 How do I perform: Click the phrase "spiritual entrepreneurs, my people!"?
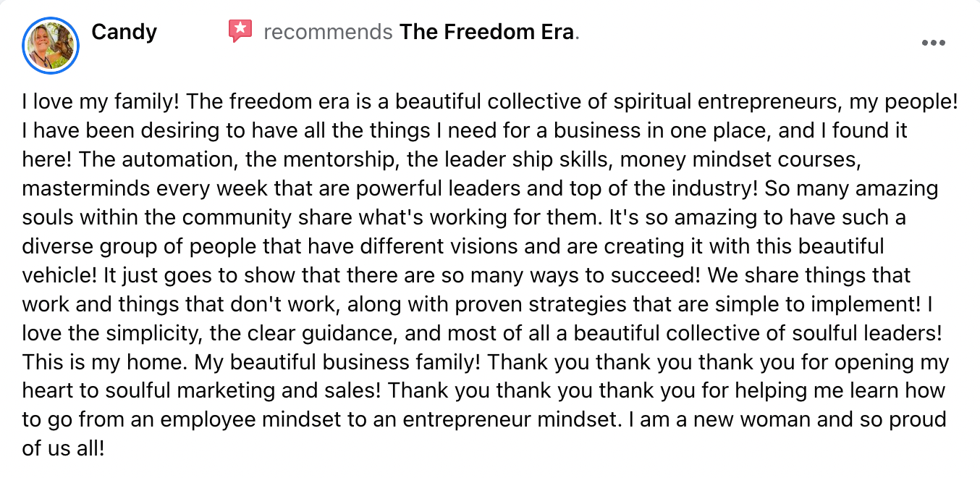pos(786,102)
